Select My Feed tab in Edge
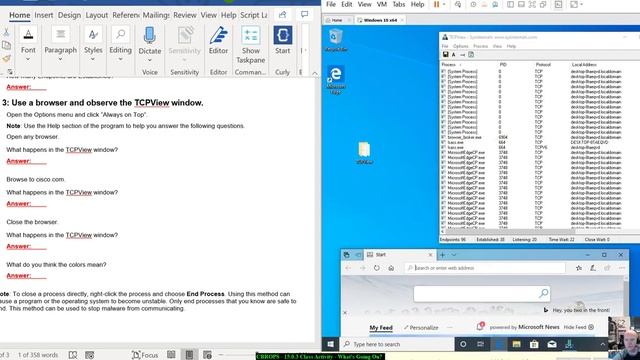 click(381, 328)
